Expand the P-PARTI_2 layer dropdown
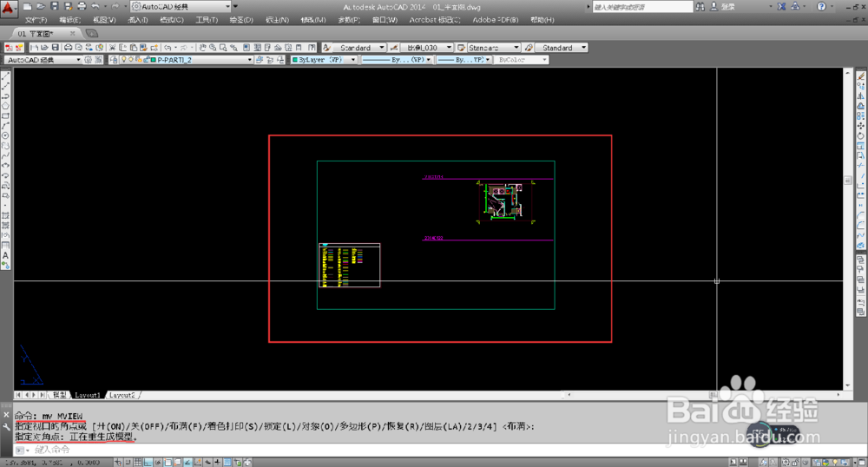 pyautogui.click(x=250, y=60)
